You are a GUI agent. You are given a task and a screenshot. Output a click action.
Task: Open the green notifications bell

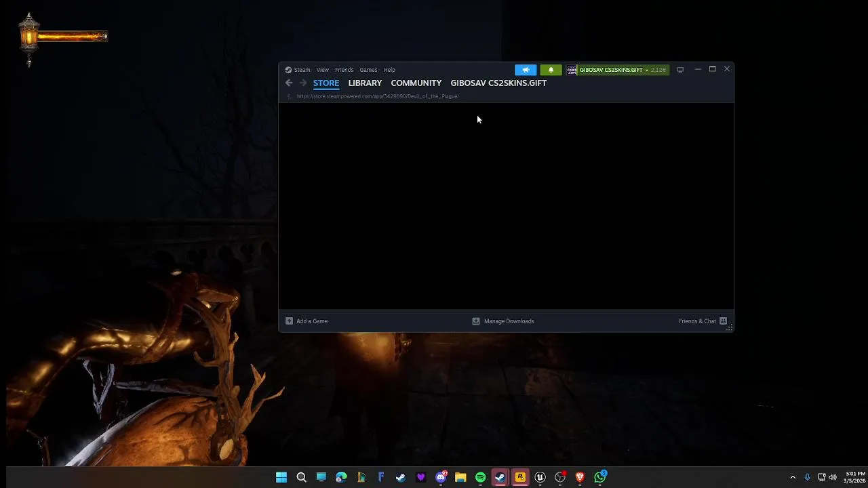point(551,70)
